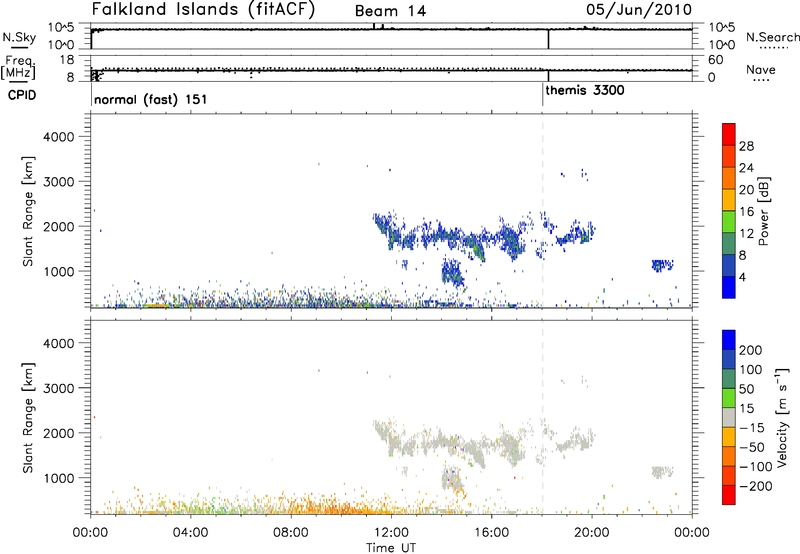This screenshot has width=800, height=554.
Task: Click the '12' Power colorbar value
Action: coord(746,233)
